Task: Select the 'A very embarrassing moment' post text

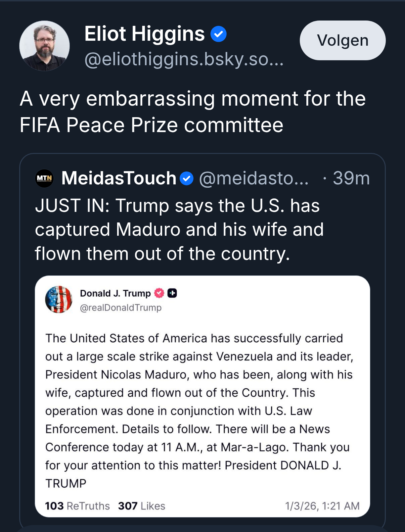Action: 193,112
